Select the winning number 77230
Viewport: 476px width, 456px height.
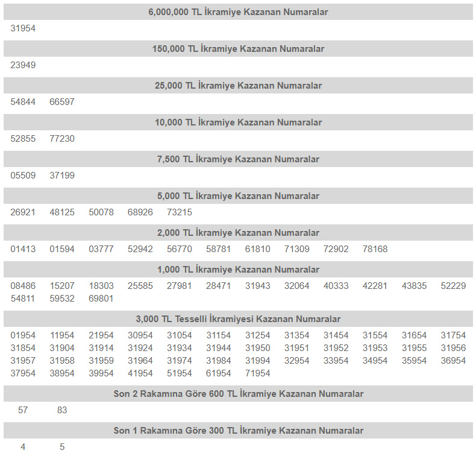[62, 139]
